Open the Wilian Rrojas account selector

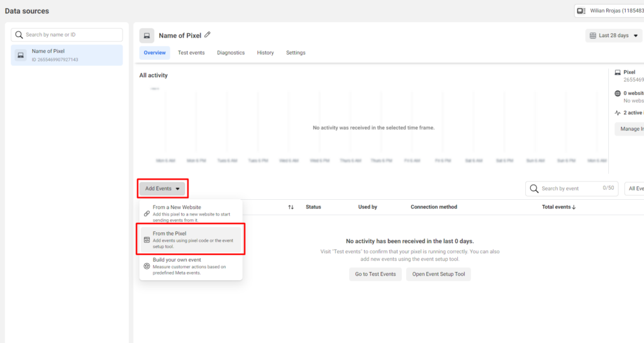[609, 11]
